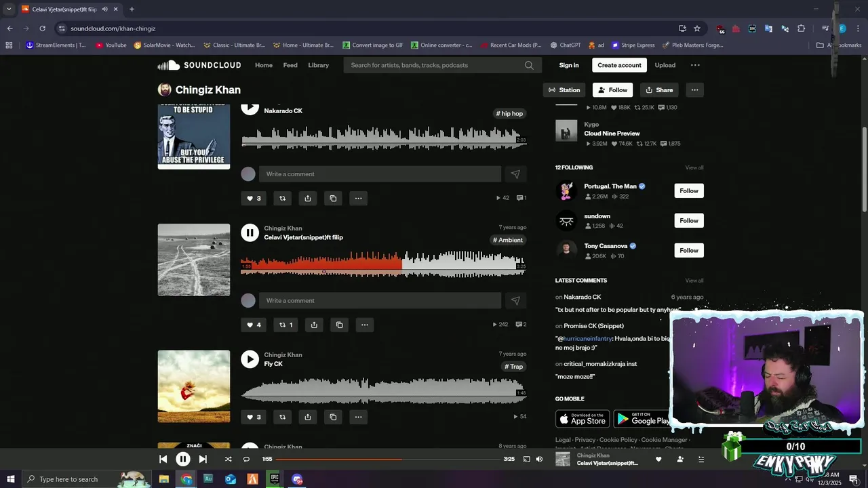The height and width of the screenshot is (488, 868).
Task: Skip to previous track in player bar
Action: 163,459
